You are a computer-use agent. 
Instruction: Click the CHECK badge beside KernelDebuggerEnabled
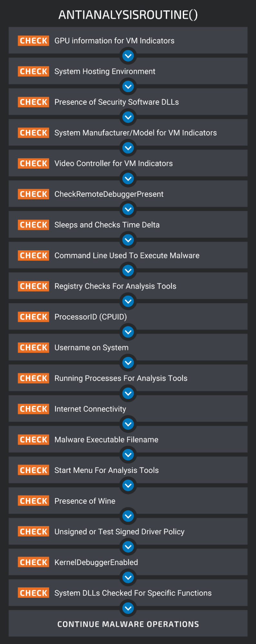pos(34,562)
